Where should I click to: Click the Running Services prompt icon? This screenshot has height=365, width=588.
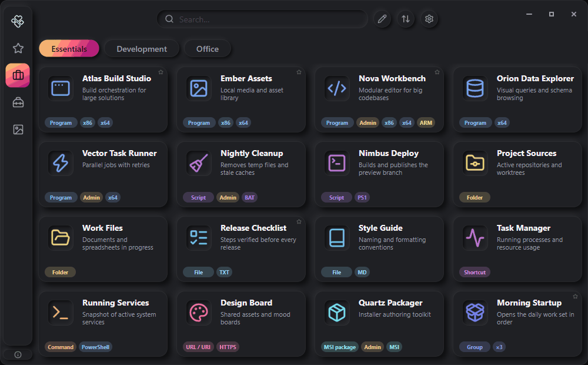point(61,313)
